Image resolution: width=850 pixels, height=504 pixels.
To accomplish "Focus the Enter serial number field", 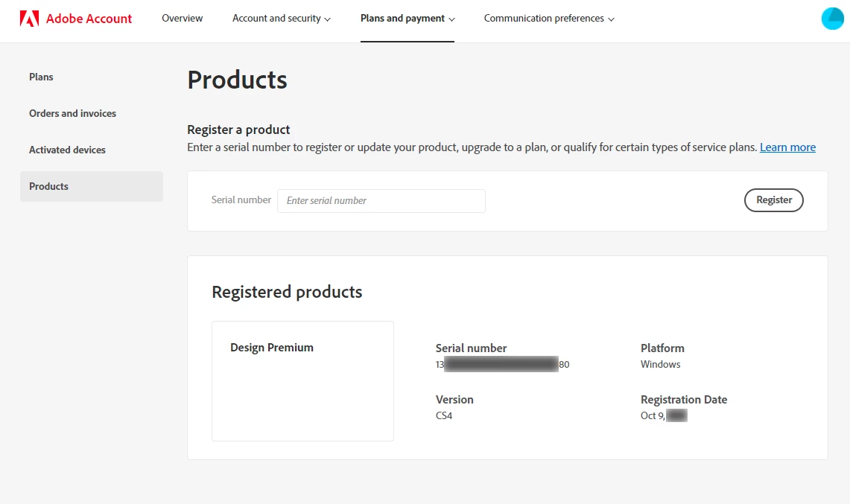I will [x=381, y=200].
